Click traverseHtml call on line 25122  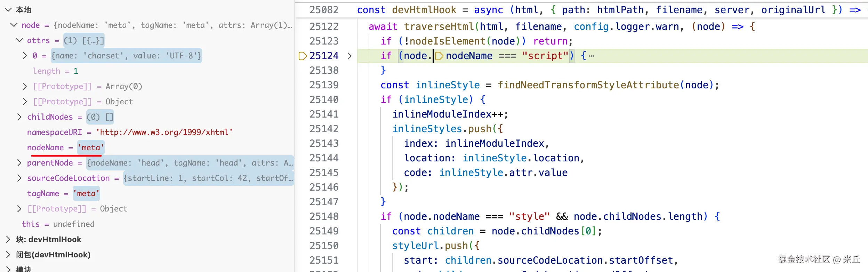click(x=439, y=26)
